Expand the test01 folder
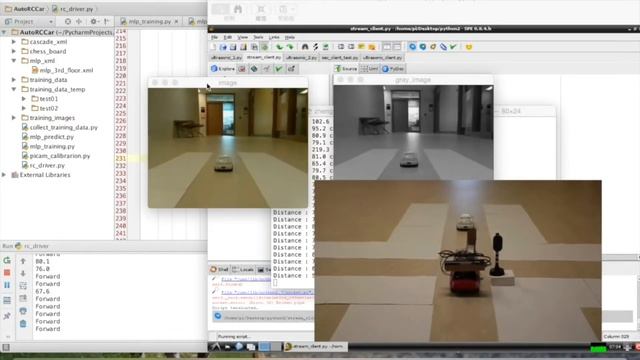 [x=24, y=98]
